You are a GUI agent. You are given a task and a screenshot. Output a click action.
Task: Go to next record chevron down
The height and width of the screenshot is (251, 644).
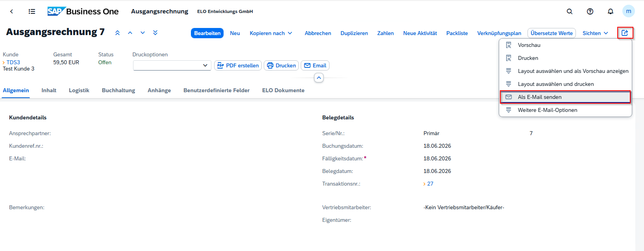coord(142,33)
